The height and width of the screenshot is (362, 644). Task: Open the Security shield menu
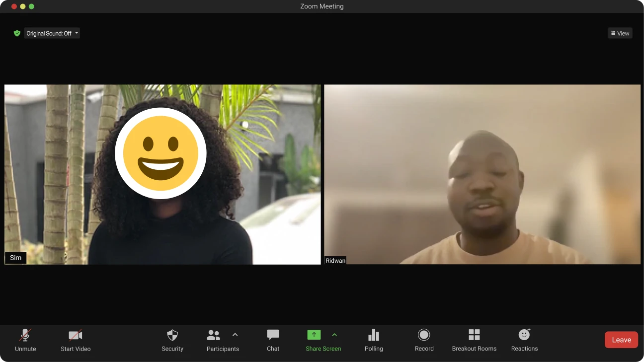click(172, 340)
